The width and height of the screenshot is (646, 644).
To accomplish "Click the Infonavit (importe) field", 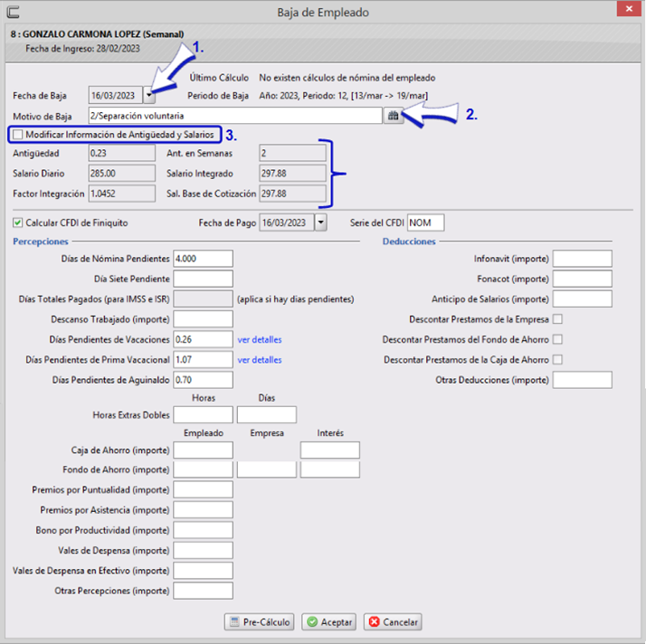I will coord(582,259).
